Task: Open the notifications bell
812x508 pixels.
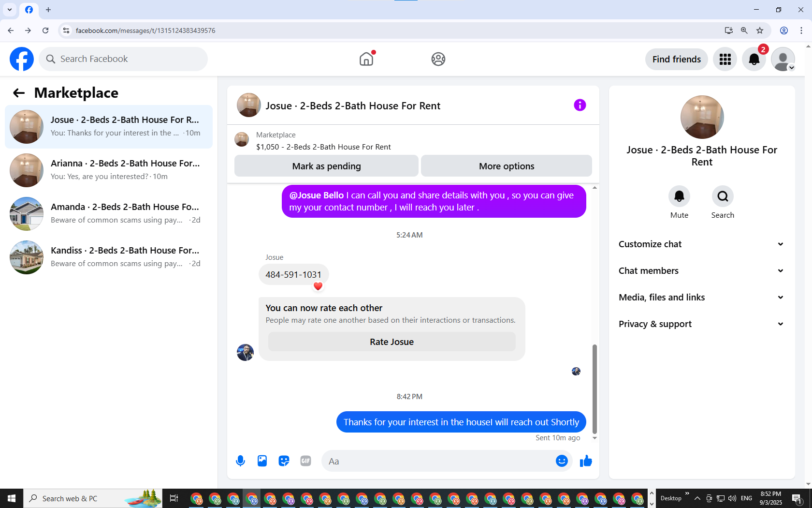Action: coord(754,59)
